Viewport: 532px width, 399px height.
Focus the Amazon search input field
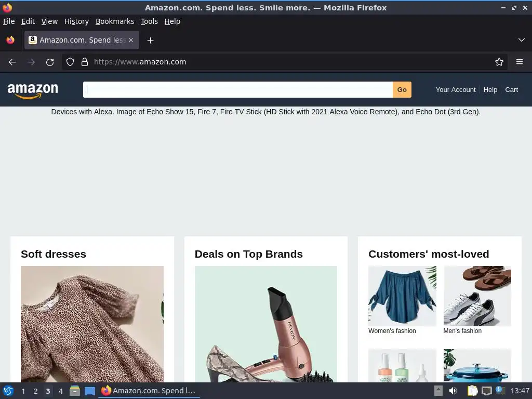pos(238,89)
